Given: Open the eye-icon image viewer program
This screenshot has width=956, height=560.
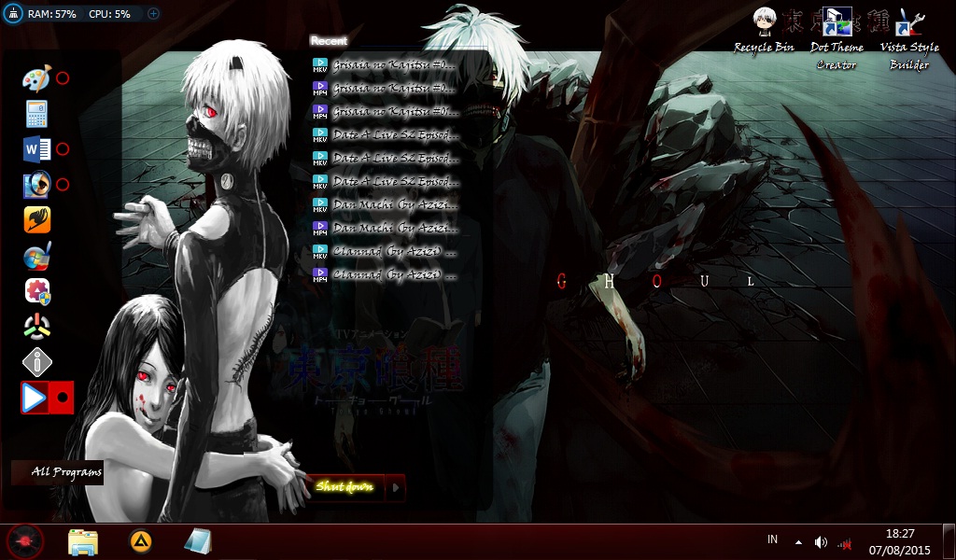Looking at the screenshot, I should (x=36, y=185).
